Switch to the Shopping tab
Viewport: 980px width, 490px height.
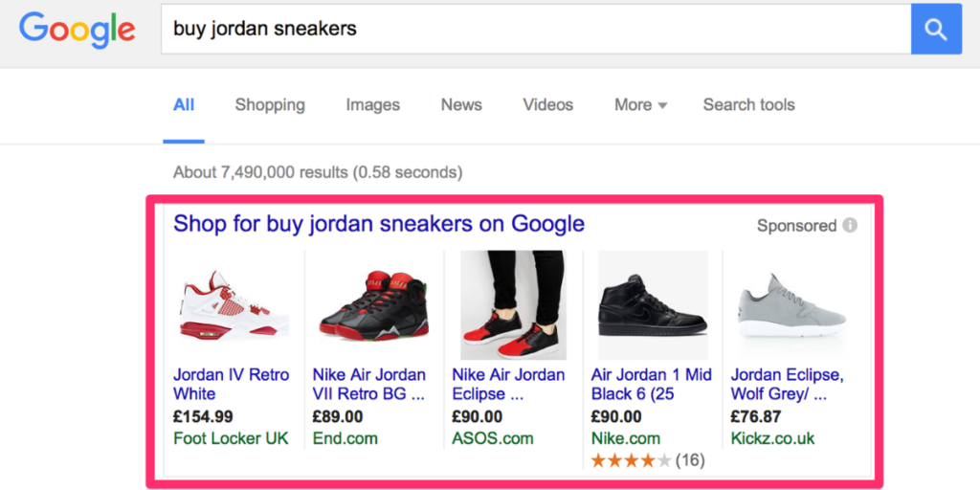point(270,105)
